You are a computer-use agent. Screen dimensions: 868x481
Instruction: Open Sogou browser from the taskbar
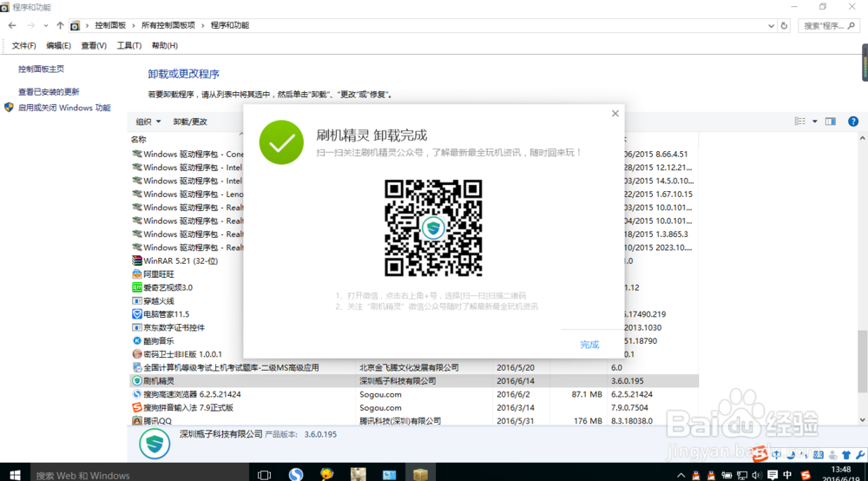click(296, 474)
